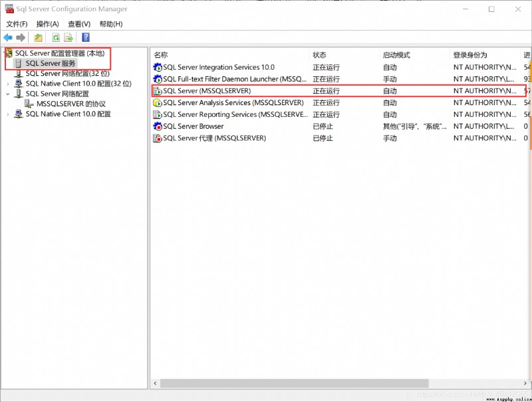
Task: Click the Analysis Services service icon
Action: point(158,103)
